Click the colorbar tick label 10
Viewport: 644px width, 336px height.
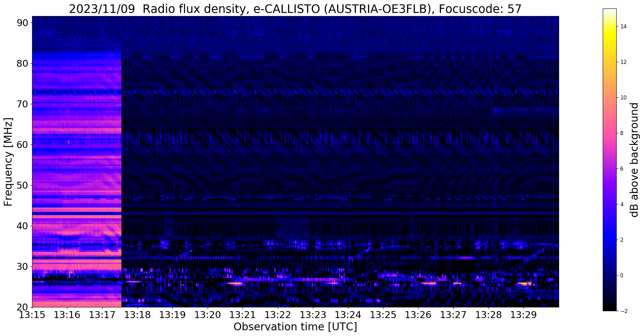pos(623,98)
